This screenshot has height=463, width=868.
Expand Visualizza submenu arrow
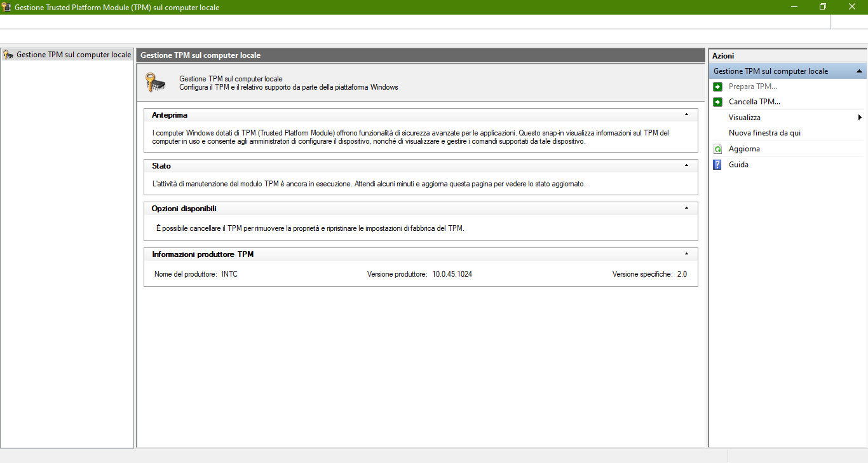coord(860,118)
